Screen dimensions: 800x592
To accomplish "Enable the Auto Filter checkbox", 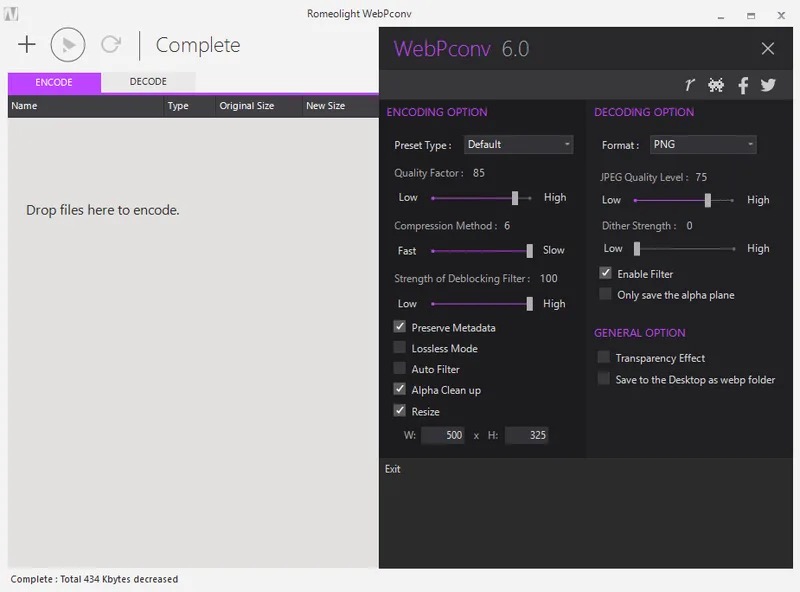I will pyautogui.click(x=399, y=368).
